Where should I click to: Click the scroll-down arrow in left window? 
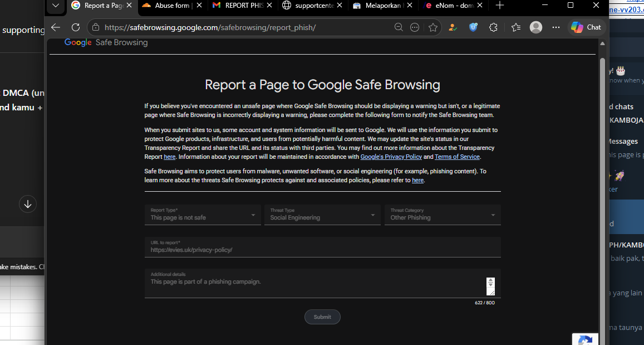pyautogui.click(x=28, y=204)
